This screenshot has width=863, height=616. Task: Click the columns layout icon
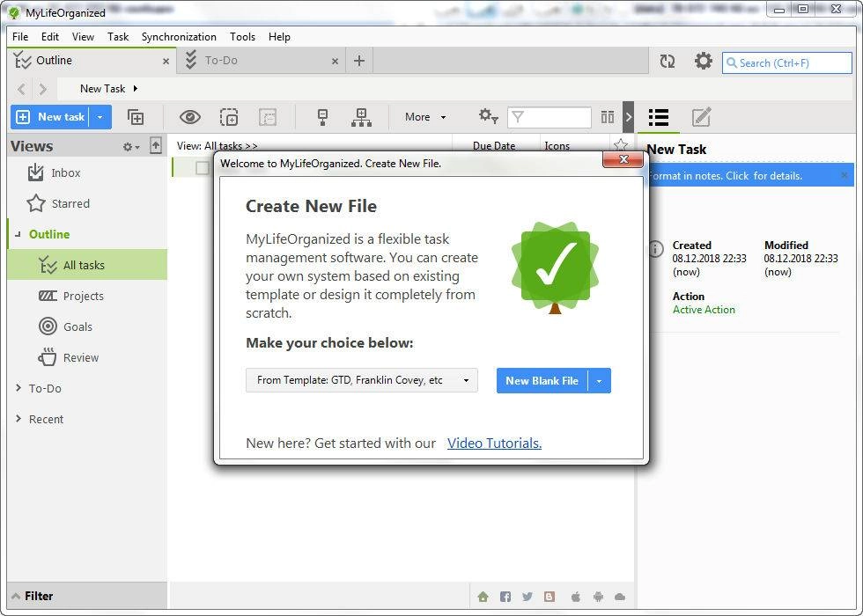coord(608,117)
